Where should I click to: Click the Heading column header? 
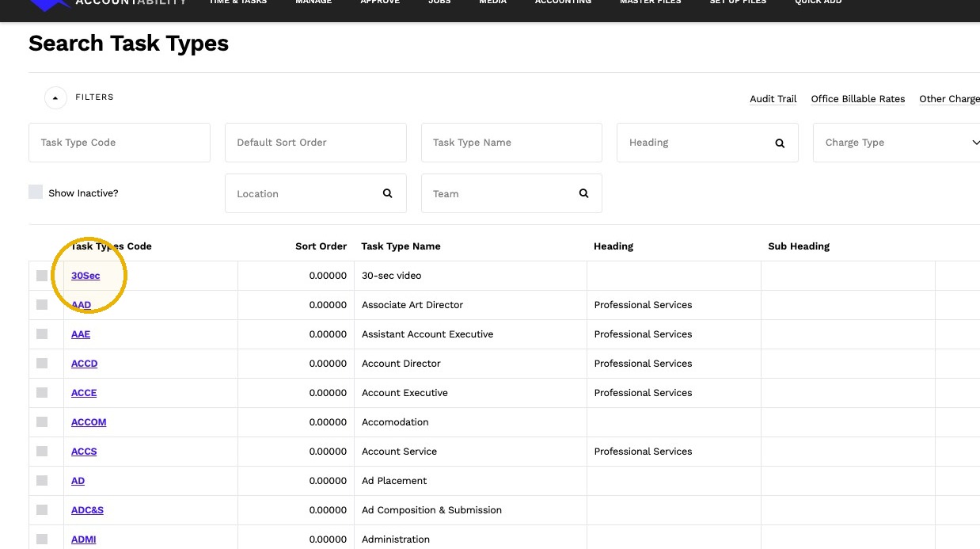[613, 246]
